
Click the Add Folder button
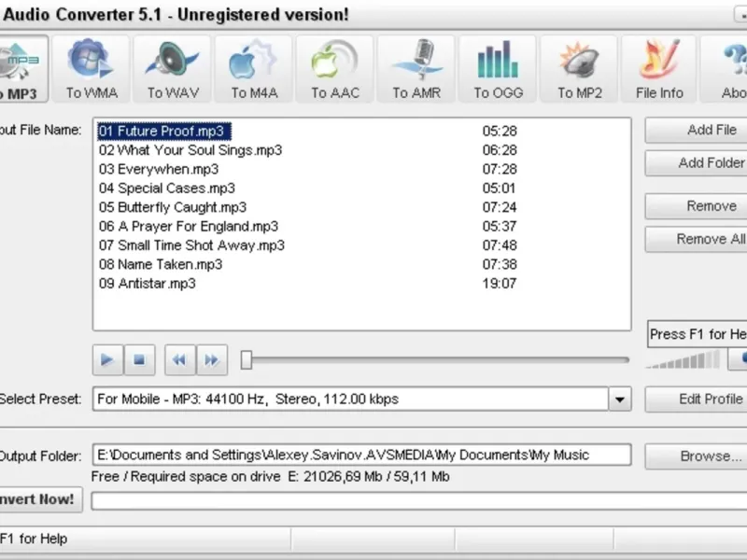696,163
